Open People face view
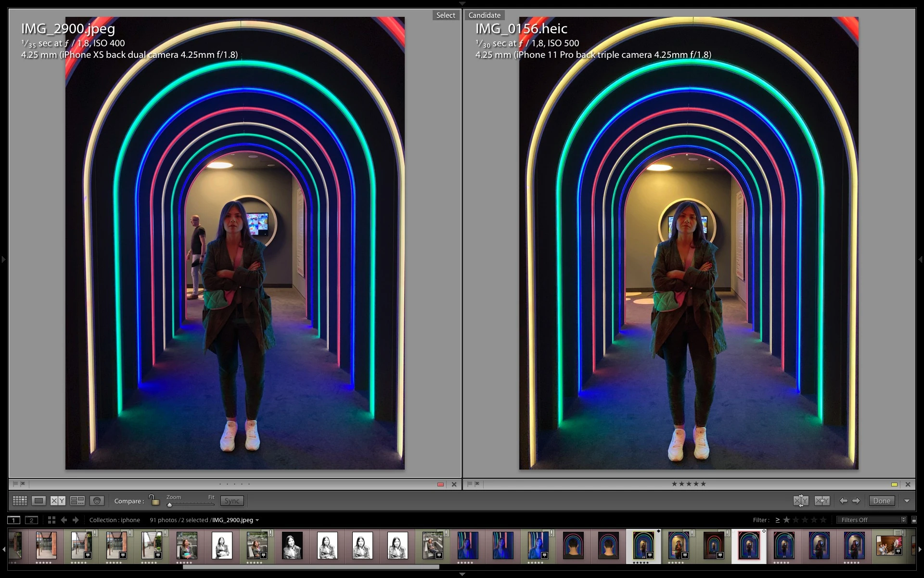 pyautogui.click(x=97, y=501)
